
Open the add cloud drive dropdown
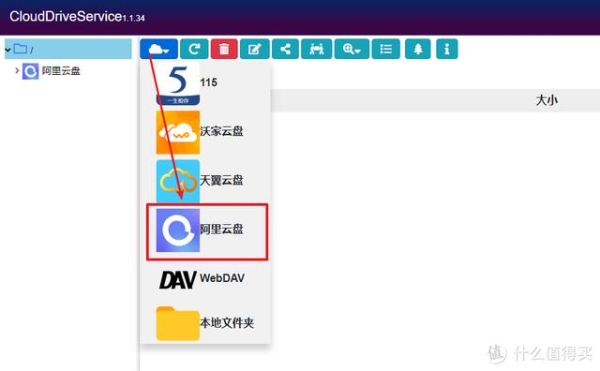pos(158,49)
